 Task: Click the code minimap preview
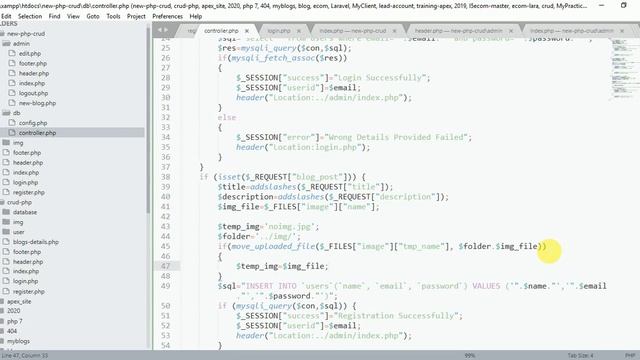[624, 69]
